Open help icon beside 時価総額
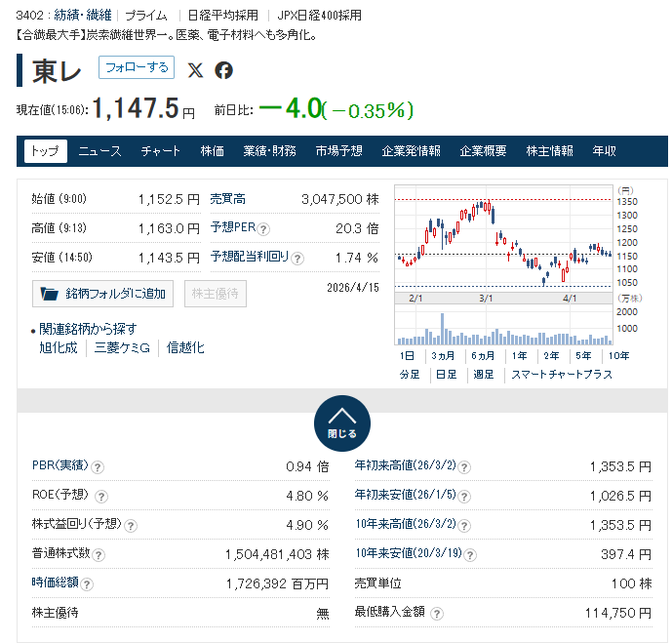Screen dimensions: 672x643 [x=87, y=584]
